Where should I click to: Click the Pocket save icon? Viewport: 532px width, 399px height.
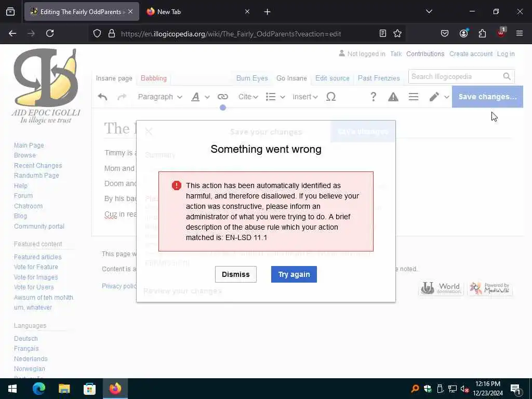[x=445, y=33]
